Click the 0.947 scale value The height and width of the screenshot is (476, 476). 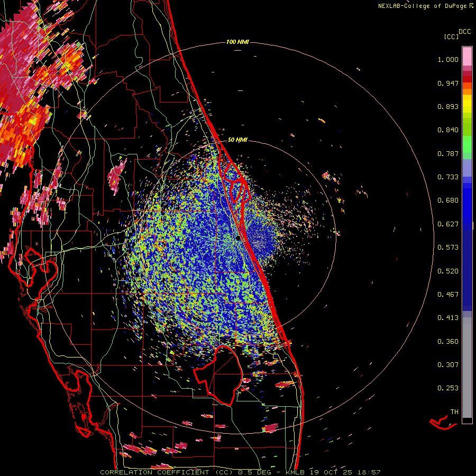pyautogui.click(x=448, y=83)
